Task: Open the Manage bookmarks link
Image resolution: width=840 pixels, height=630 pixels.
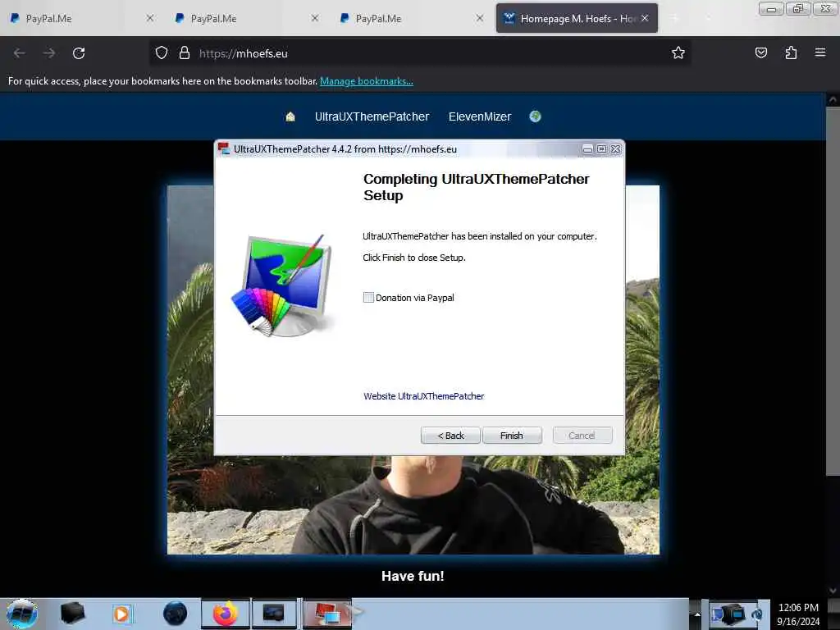Action: coord(367,81)
